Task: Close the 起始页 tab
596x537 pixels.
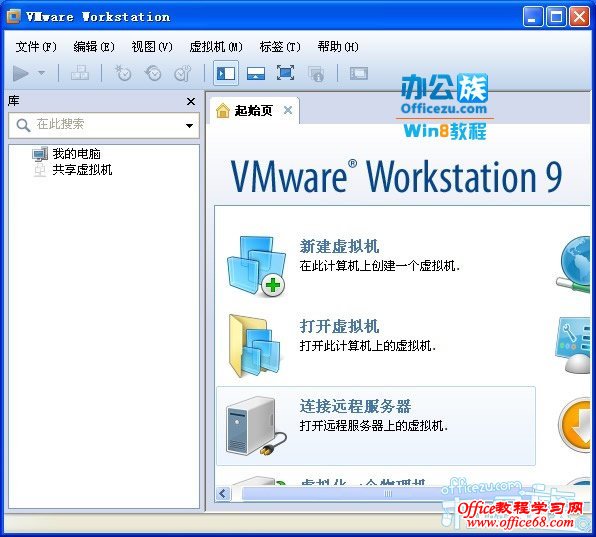Action: (288, 110)
